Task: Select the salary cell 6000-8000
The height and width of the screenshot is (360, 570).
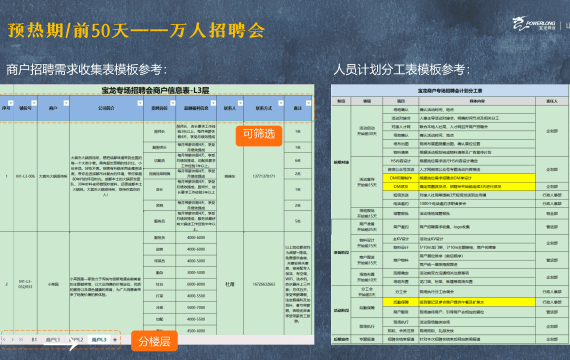Action: tap(196, 284)
